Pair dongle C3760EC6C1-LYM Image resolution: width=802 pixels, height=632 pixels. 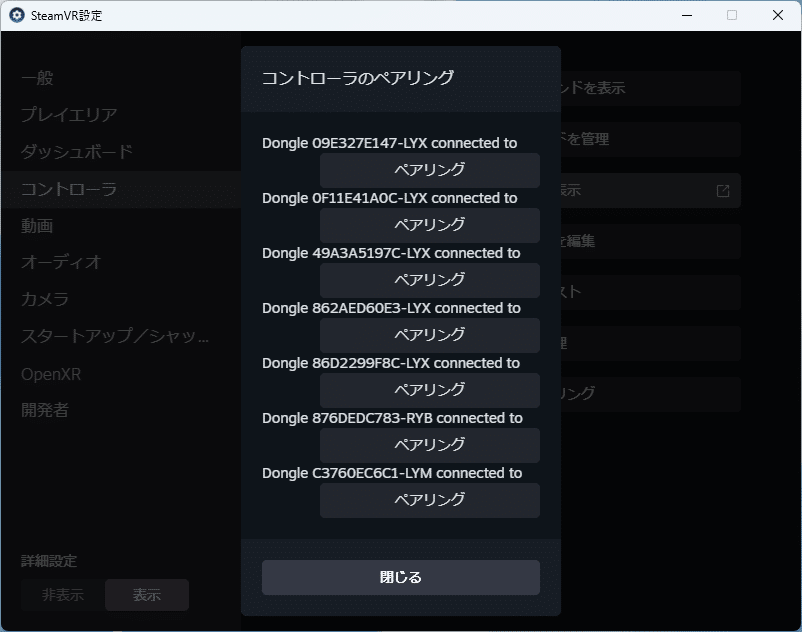click(429, 500)
